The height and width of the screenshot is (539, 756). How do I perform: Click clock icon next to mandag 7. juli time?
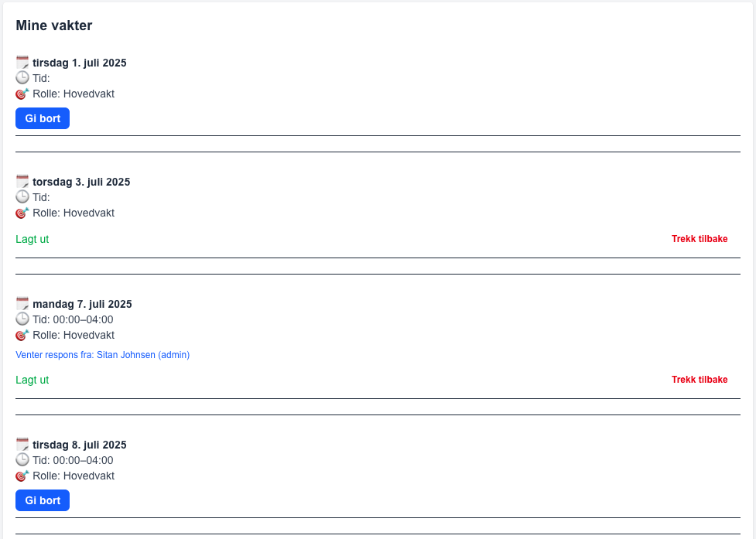[x=22, y=319]
